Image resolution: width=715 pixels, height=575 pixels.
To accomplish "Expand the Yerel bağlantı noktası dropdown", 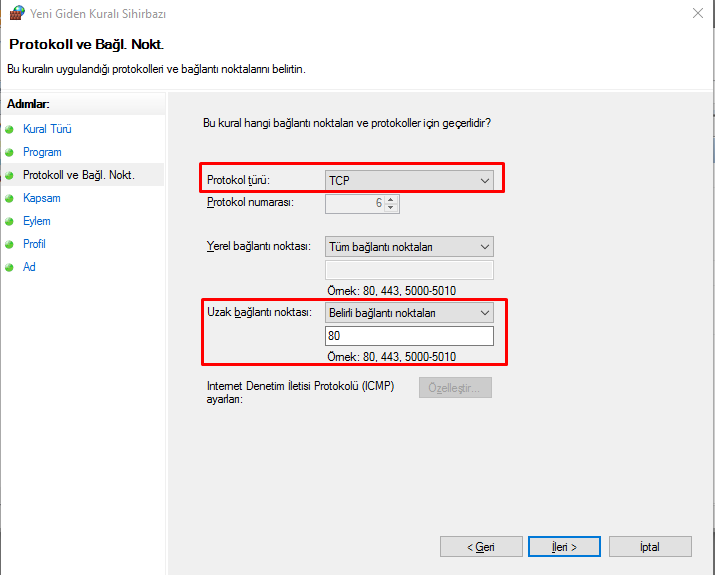I will [x=409, y=247].
